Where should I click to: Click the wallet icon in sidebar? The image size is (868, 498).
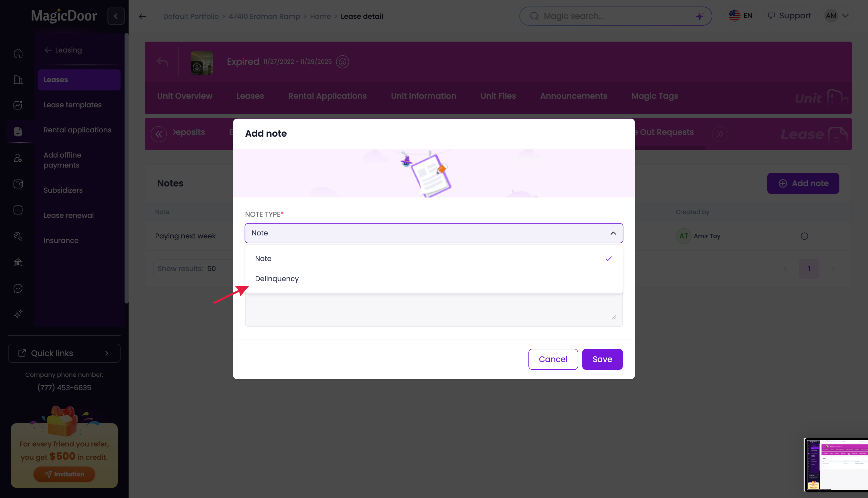pyautogui.click(x=18, y=184)
